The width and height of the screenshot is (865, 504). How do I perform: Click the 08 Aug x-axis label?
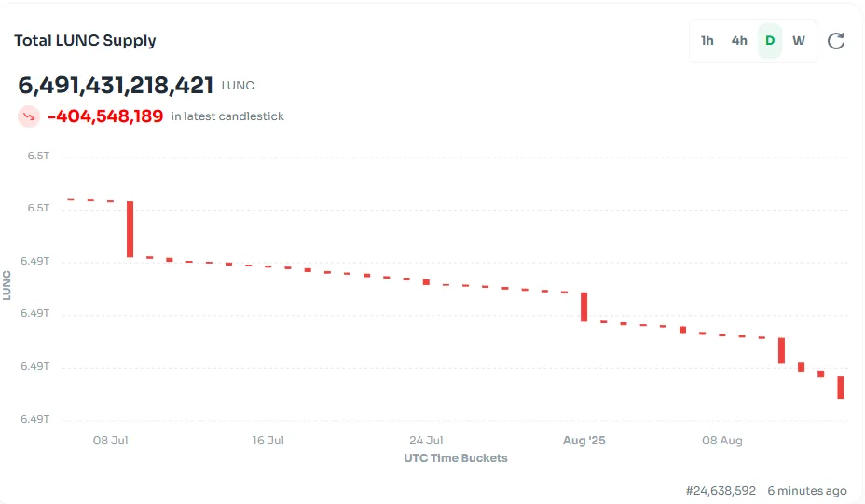(x=722, y=441)
